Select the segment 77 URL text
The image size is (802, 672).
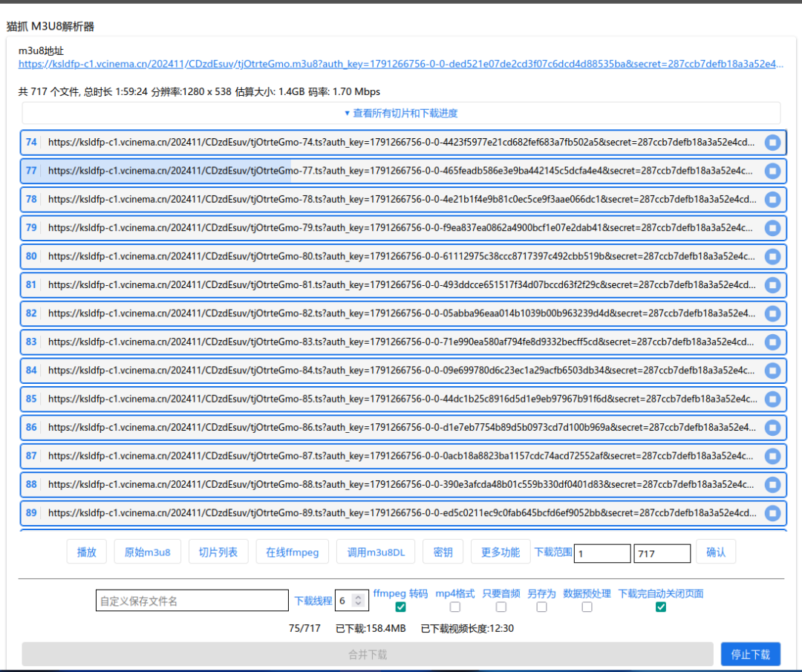coord(400,171)
